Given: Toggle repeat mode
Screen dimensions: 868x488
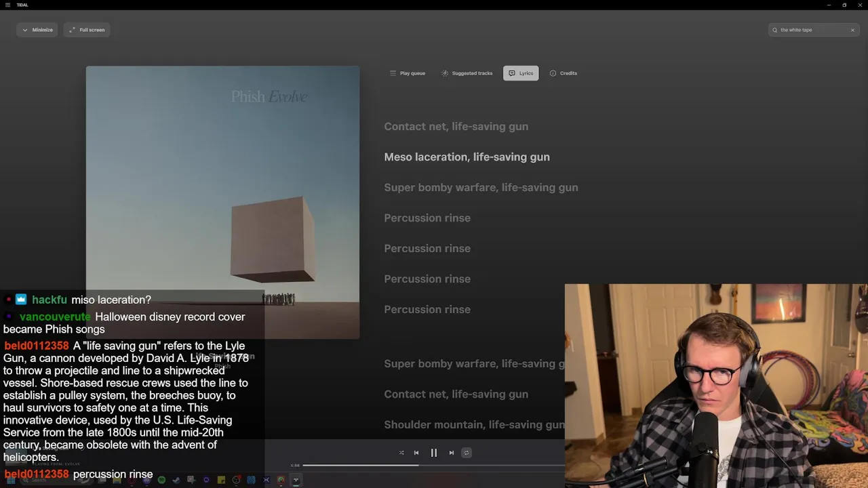Looking at the screenshot, I should point(467,453).
